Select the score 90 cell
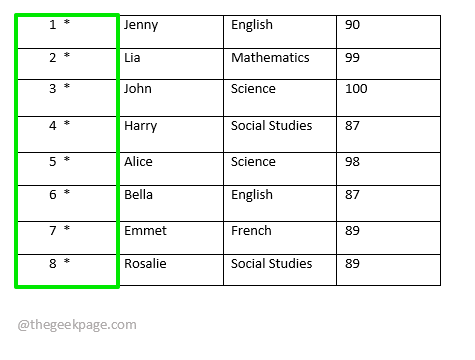Image resolution: width=475 pixels, height=360 pixels. pyautogui.click(x=389, y=32)
